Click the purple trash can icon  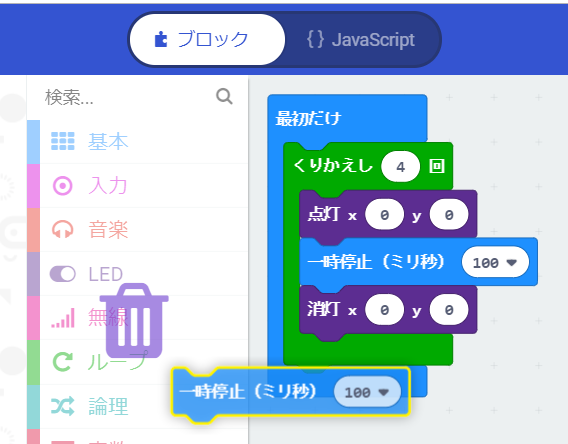(x=134, y=320)
